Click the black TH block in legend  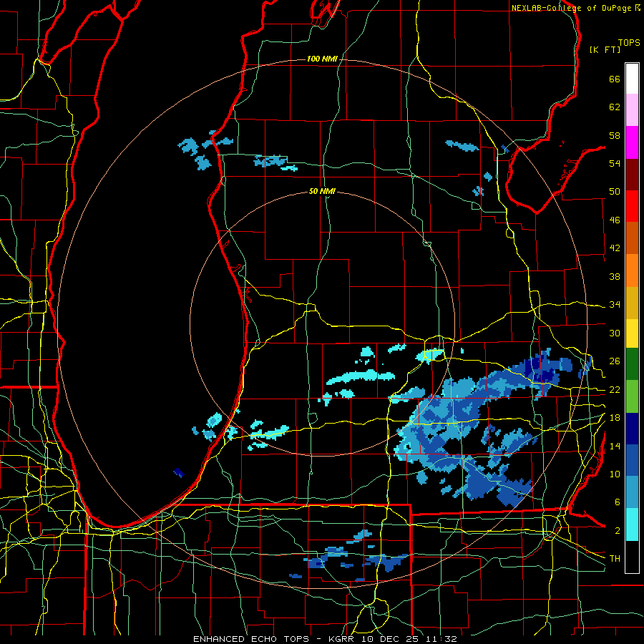632,557
